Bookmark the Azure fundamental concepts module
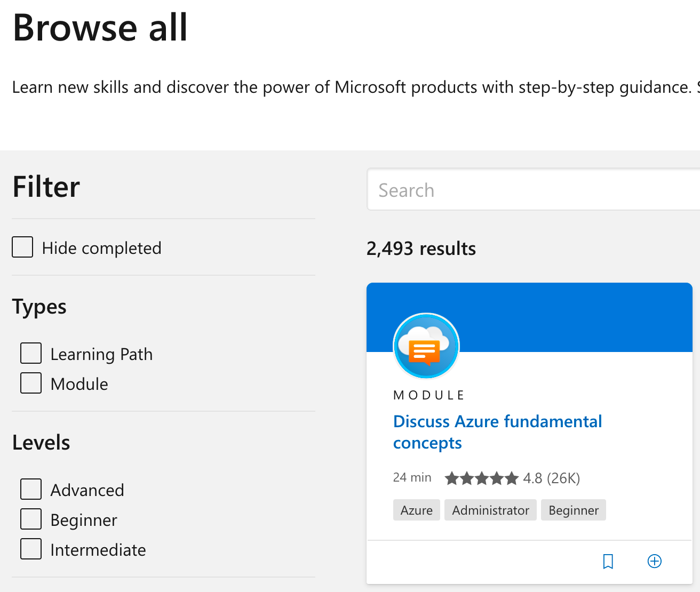Screen dimensions: 700x592 (608, 561)
